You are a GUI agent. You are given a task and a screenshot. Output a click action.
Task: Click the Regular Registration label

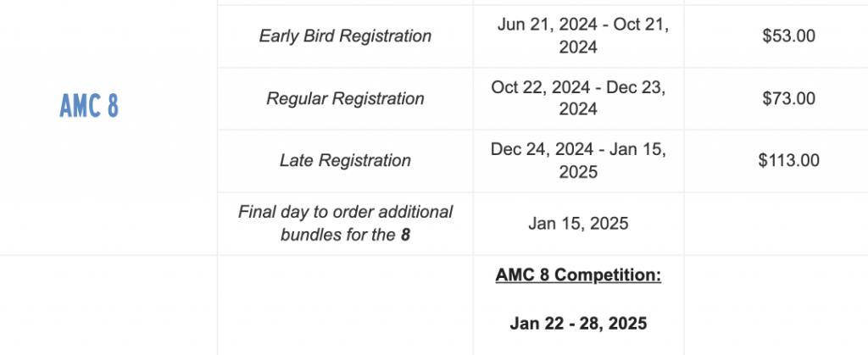(345, 98)
